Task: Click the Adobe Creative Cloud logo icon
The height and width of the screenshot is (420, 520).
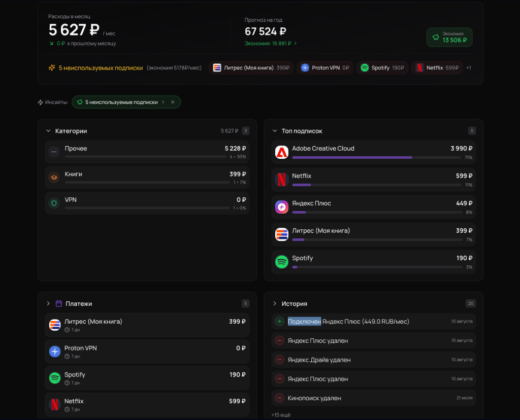Action: coord(281,152)
